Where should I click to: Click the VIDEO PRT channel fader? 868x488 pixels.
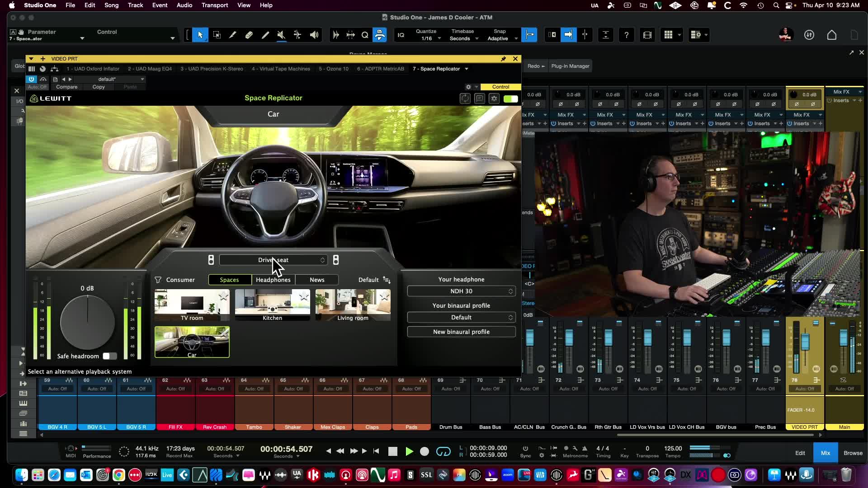click(x=805, y=342)
